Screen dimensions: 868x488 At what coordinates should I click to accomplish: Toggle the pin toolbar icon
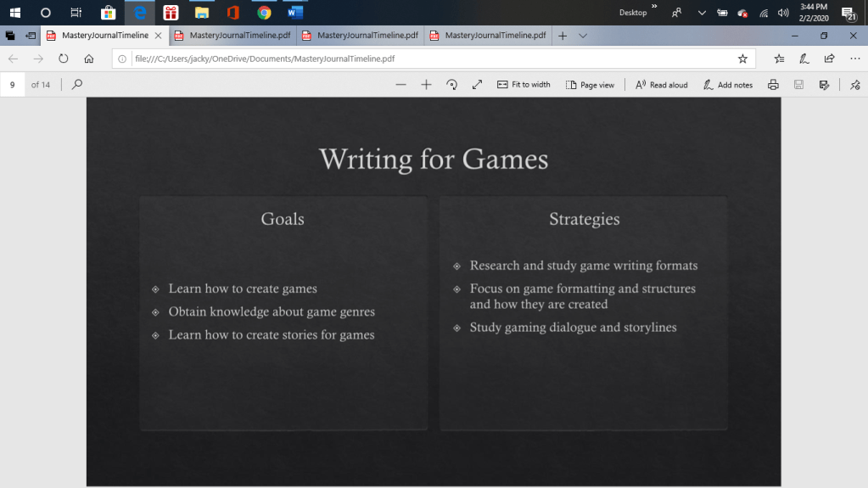tap(854, 85)
